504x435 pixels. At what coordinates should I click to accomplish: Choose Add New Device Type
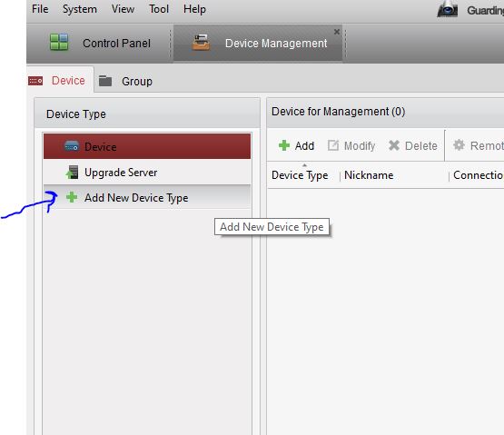(147, 197)
